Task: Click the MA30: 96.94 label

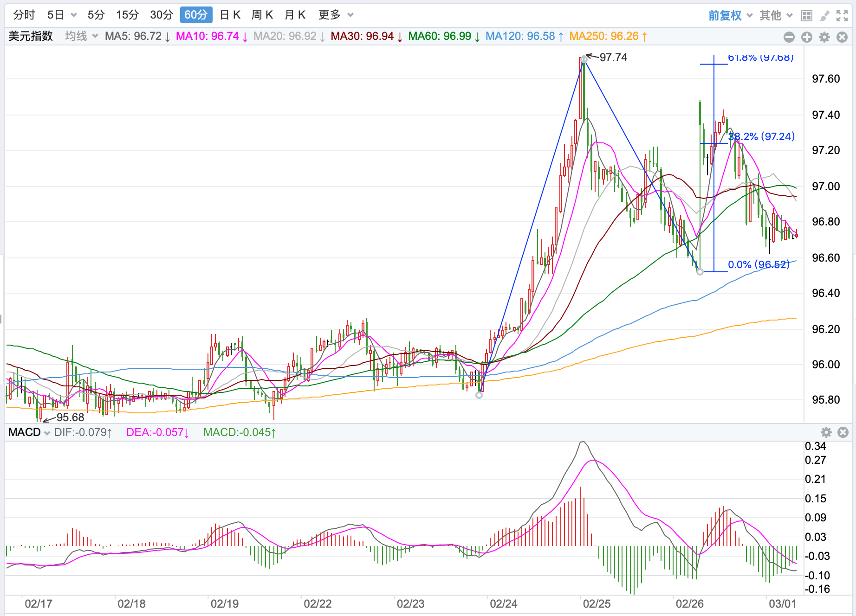Action: coord(367,36)
